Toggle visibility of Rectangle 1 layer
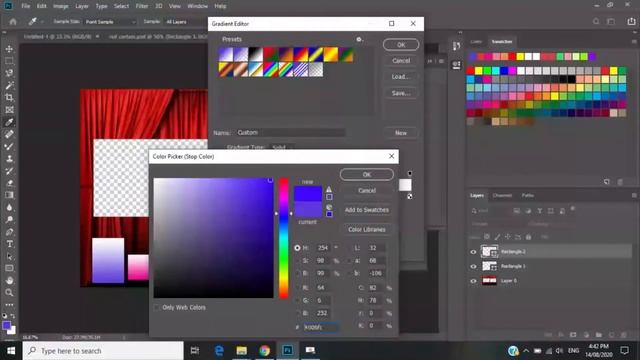The image size is (640, 360). click(x=473, y=267)
